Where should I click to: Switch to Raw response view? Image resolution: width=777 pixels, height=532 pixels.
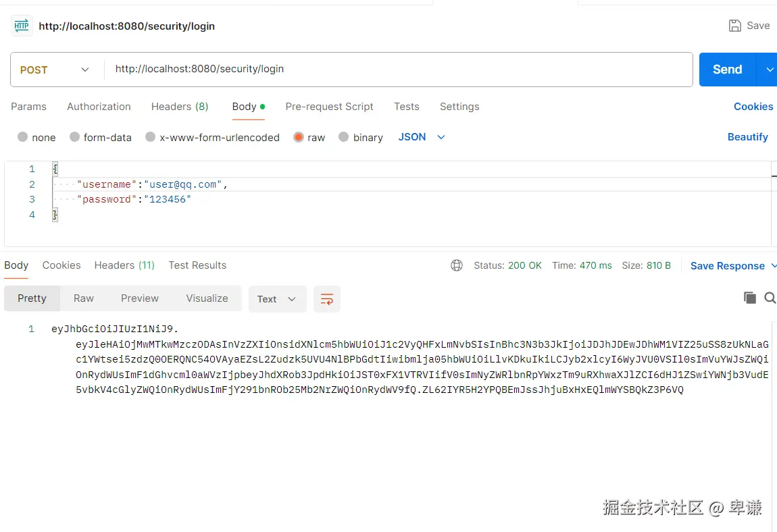84,298
